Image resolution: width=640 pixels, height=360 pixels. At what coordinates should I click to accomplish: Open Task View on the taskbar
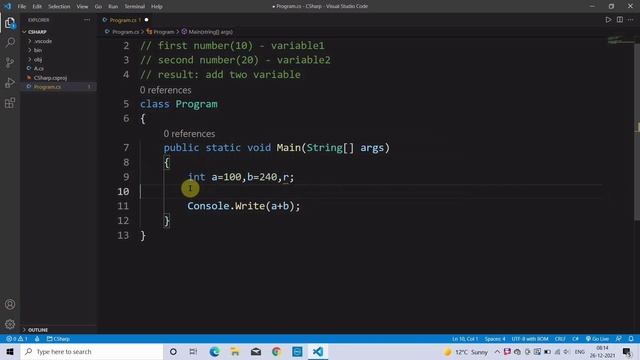(x=193, y=351)
